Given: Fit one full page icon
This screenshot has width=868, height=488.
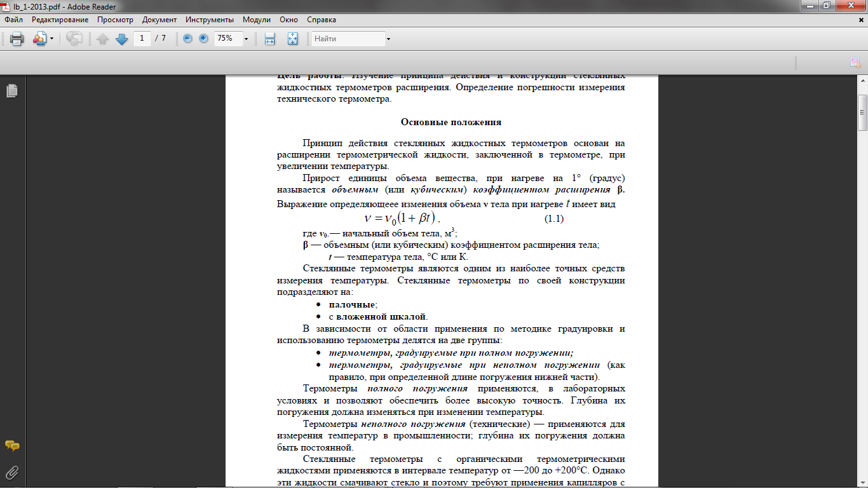Looking at the screenshot, I should [x=292, y=39].
